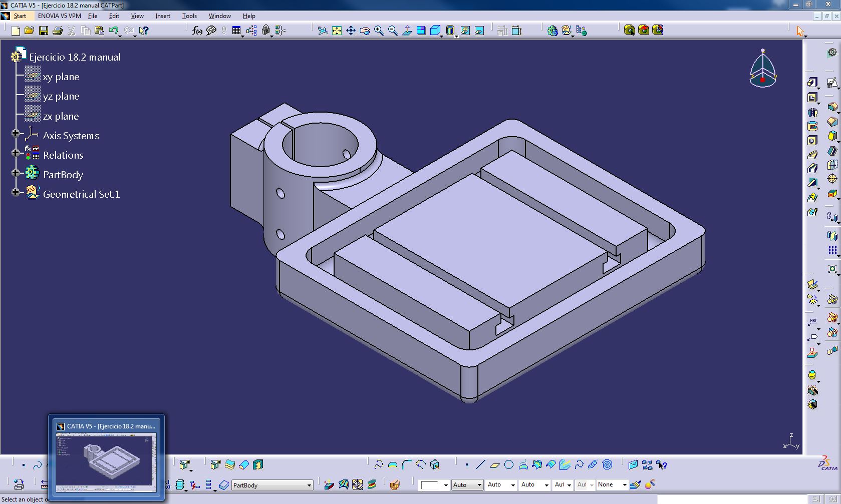Click the Print icon

[58, 31]
